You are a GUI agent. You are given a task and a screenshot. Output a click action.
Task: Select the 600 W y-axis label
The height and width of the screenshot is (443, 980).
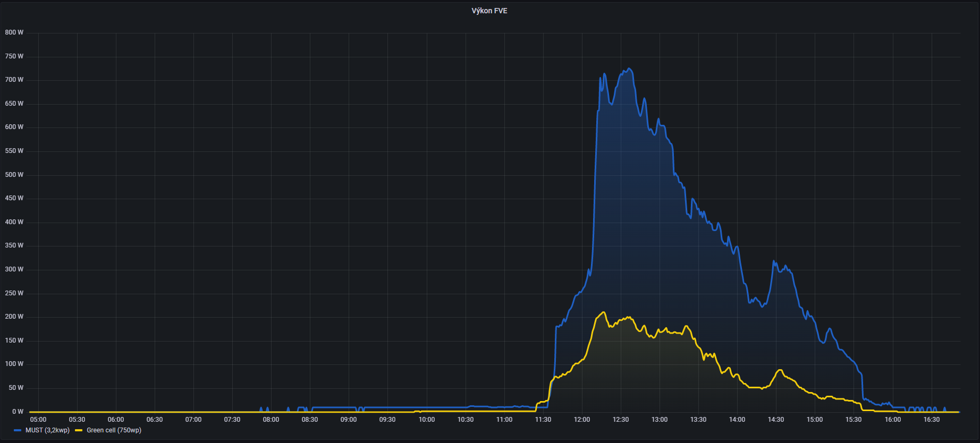(14, 127)
